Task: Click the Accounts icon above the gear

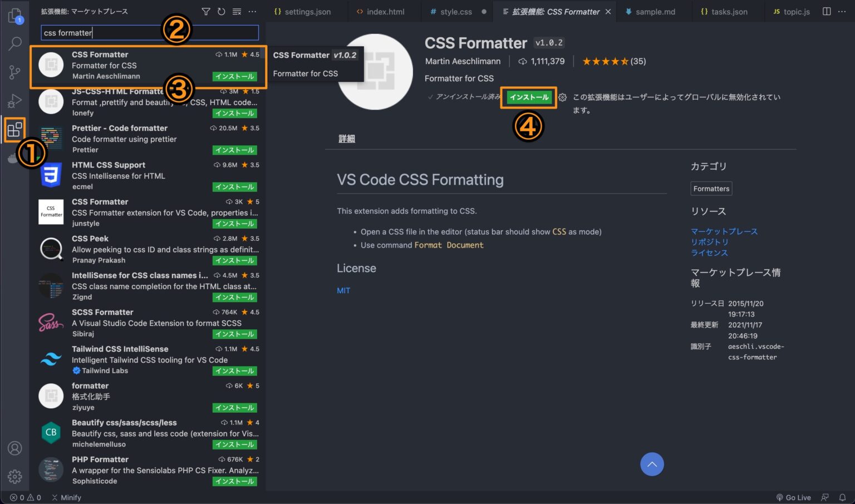Action: (15, 448)
